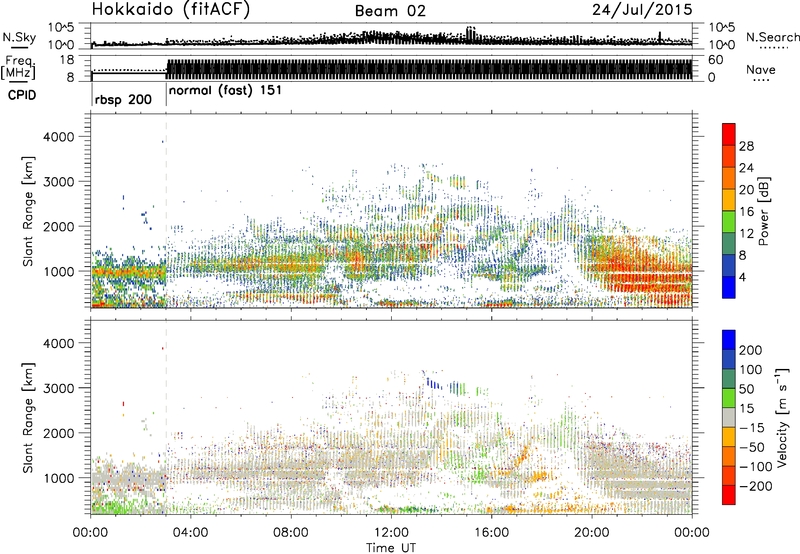Select the 'normal (fast) 151' CPID annotation
The width and height of the screenshot is (800, 554).
[225, 91]
